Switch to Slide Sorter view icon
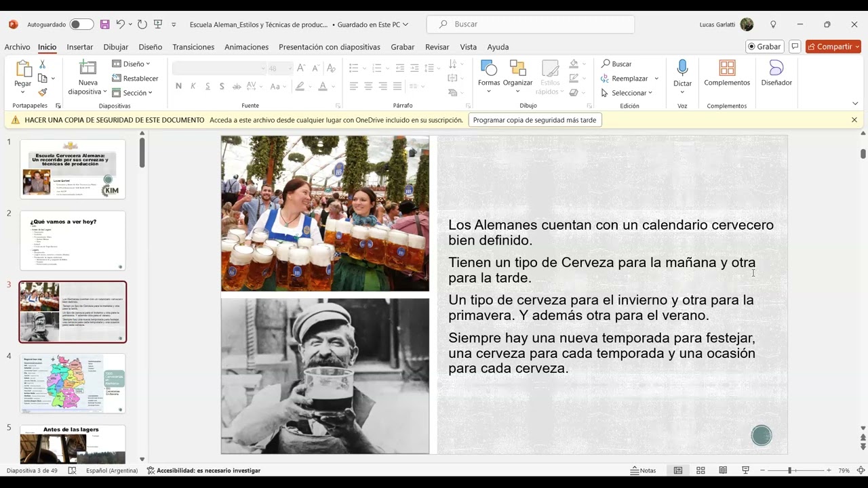The image size is (868, 488). tap(701, 470)
